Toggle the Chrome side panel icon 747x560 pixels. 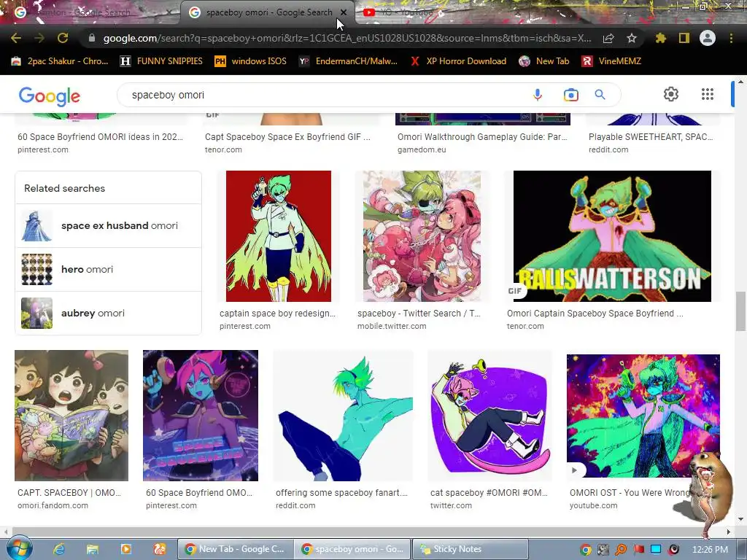point(684,38)
